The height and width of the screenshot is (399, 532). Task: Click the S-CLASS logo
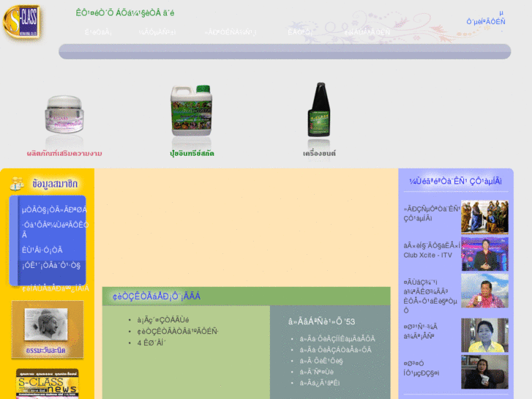point(22,22)
